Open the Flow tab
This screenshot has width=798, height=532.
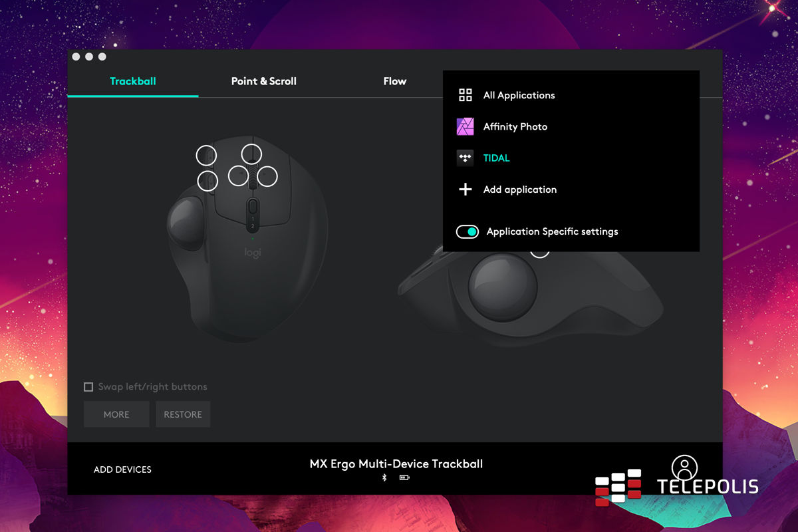point(394,81)
